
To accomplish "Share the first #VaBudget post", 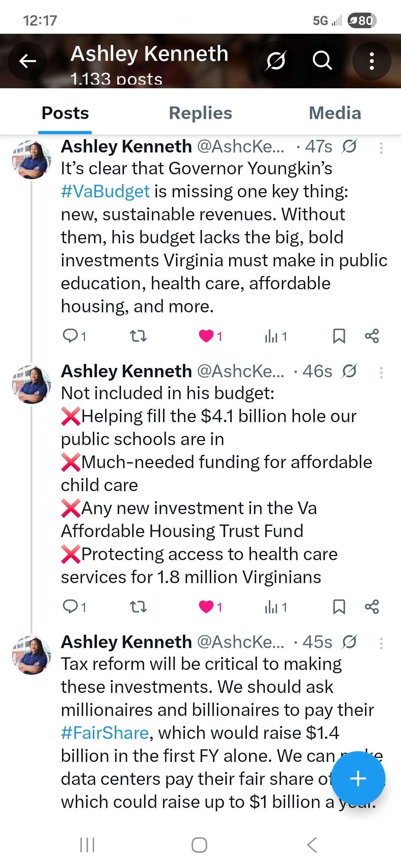I will 372,336.
